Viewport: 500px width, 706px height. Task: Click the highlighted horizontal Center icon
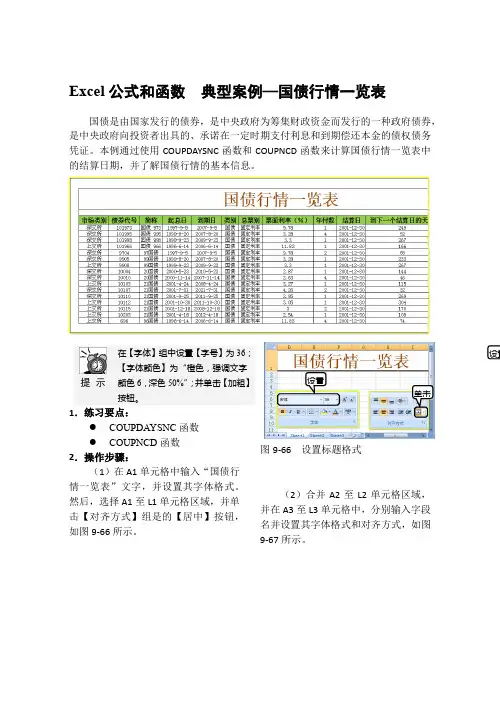[383, 412]
